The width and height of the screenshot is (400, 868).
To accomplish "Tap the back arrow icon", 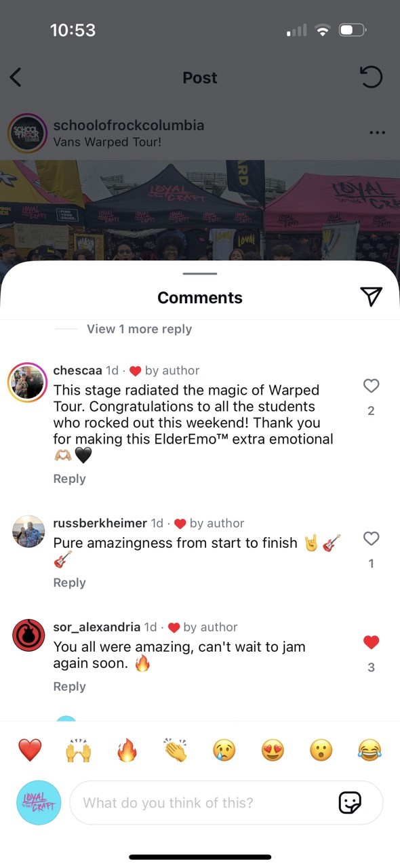I will point(16,77).
